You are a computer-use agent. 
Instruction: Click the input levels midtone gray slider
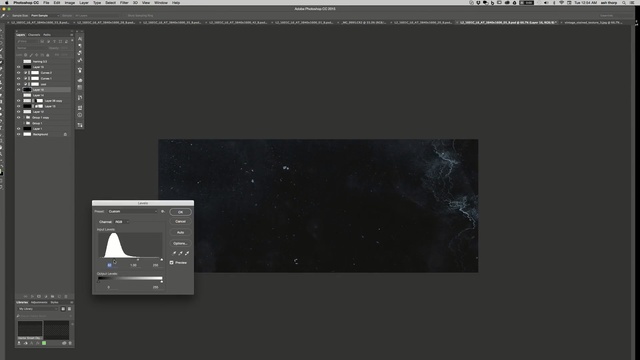pos(138,260)
